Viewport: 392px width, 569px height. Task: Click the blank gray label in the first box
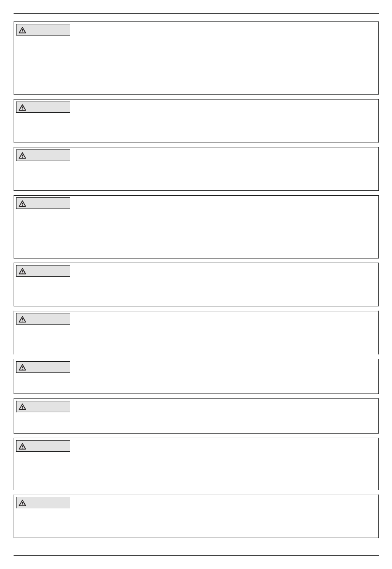click(43, 30)
